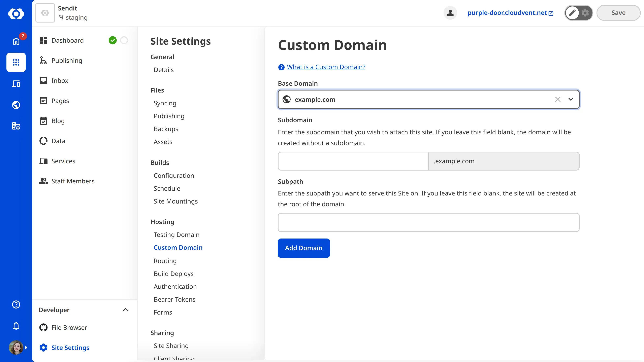The height and width of the screenshot is (362, 644).
Task: Click the user account icon in header
Action: pyautogui.click(x=450, y=13)
